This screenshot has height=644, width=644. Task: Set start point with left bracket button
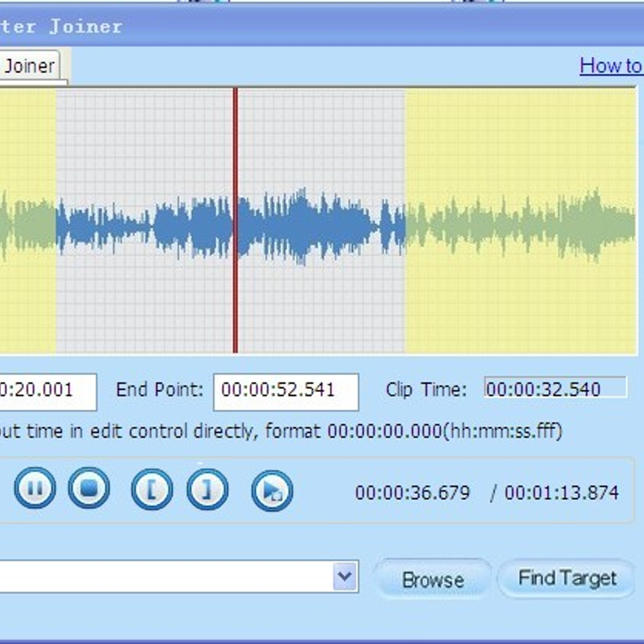pos(152,489)
